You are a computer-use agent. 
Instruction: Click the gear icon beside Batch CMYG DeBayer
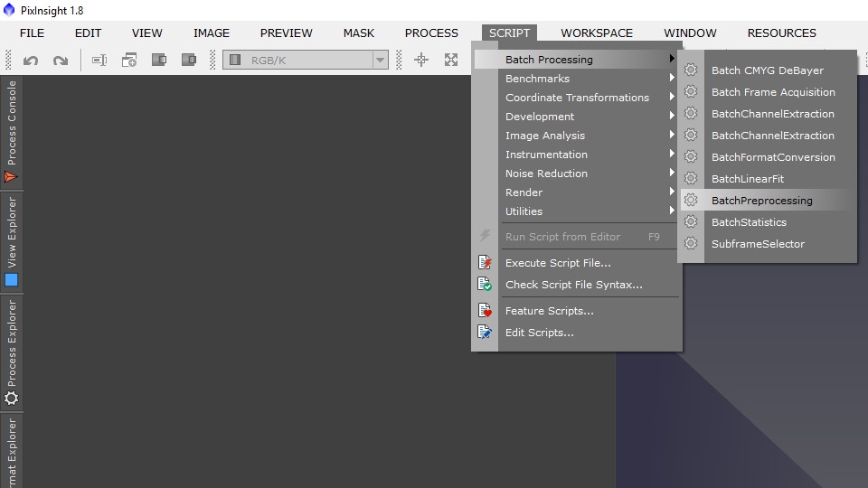690,70
